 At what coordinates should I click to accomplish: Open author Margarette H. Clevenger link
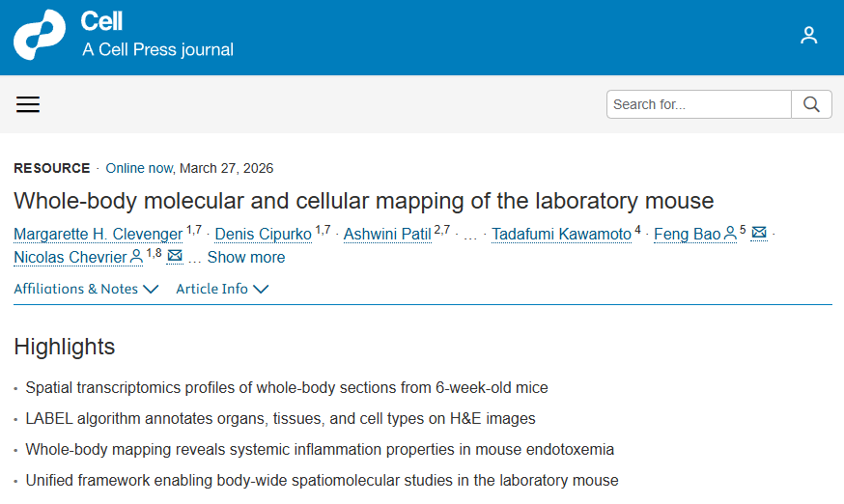(98, 234)
